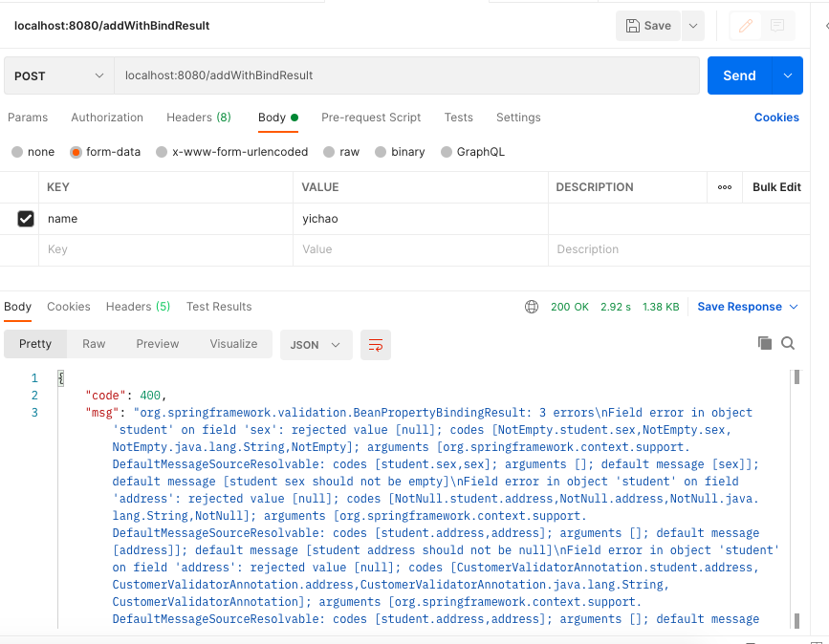Open the response Cookies tab
The height and width of the screenshot is (644, 829).
tap(69, 307)
